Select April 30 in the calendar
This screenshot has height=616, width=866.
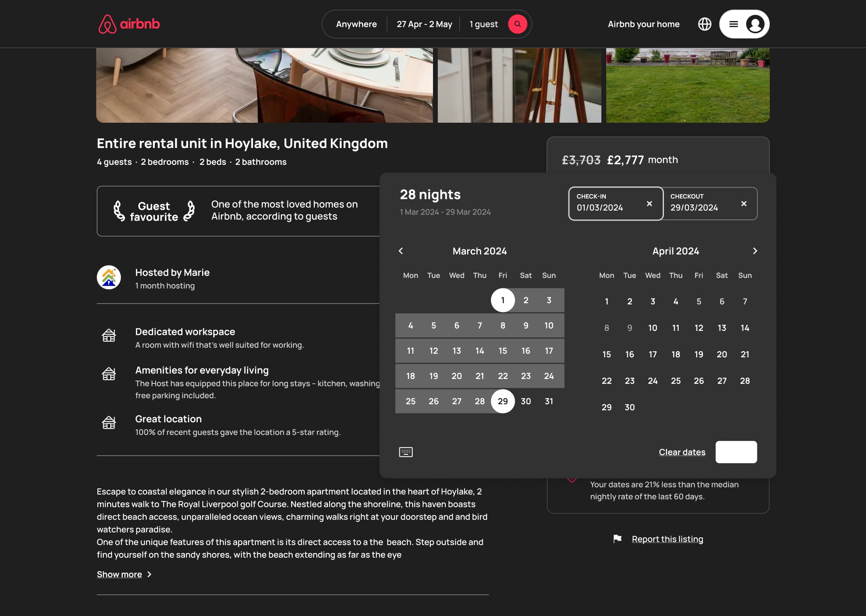click(x=629, y=407)
